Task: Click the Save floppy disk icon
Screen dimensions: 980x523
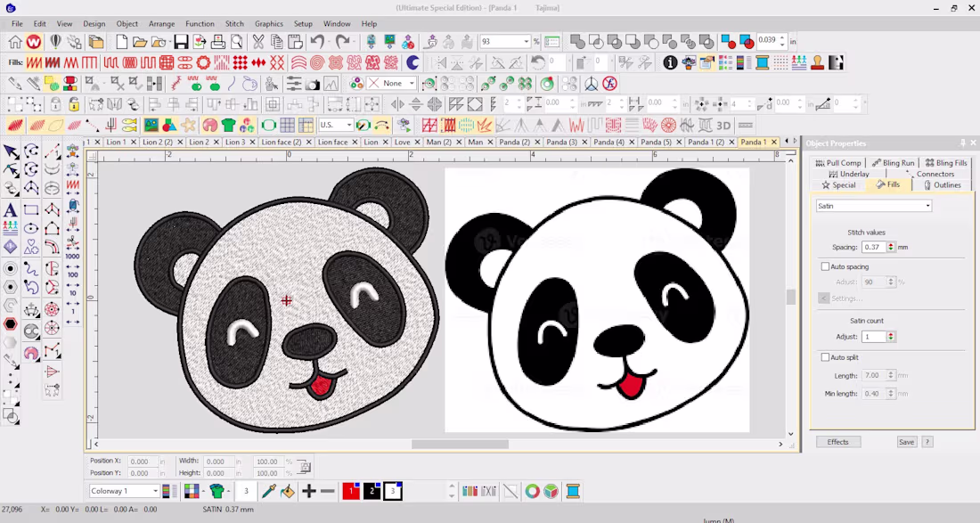Action: coord(181,42)
